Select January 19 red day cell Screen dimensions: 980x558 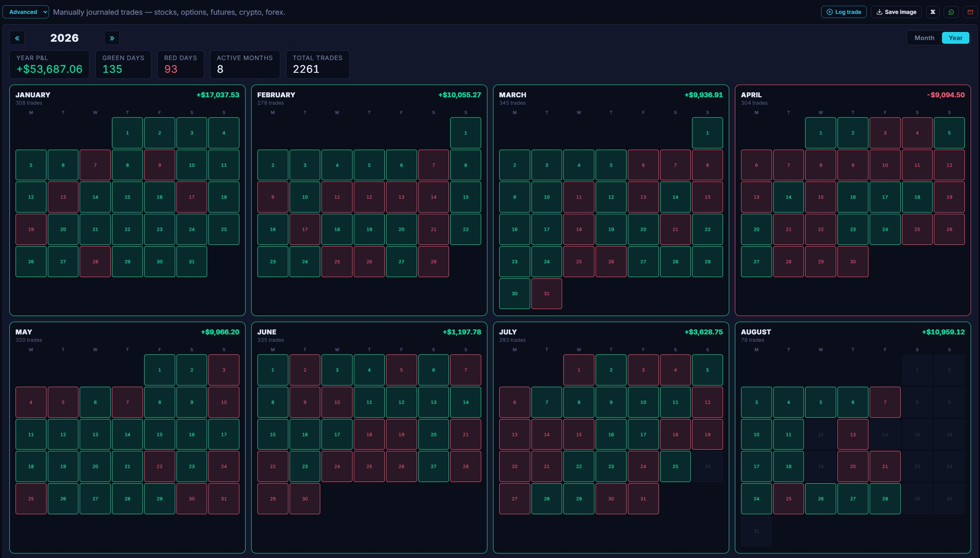point(31,229)
